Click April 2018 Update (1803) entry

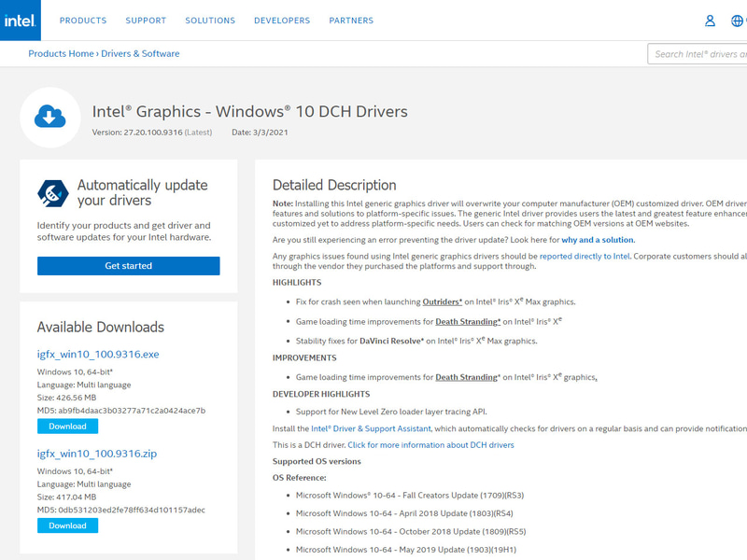click(x=404, y=513)
